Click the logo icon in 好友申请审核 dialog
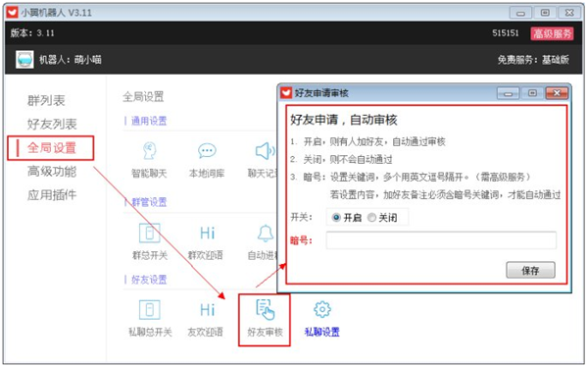588x366 pixels. [286, 92]
